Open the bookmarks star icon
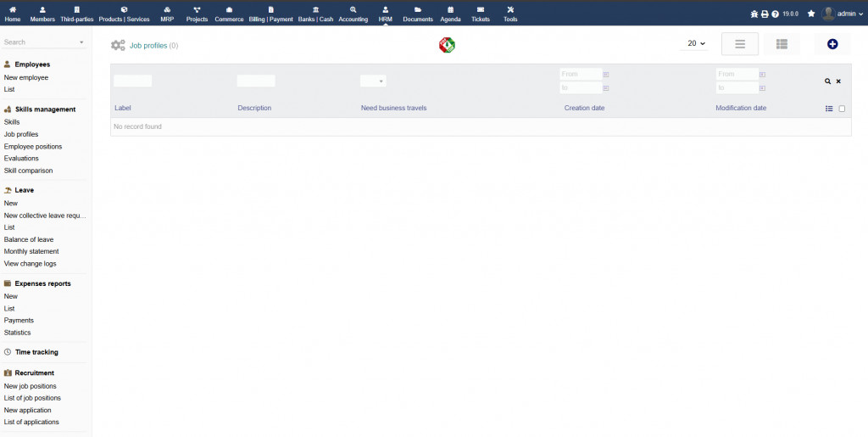The image size is (868, 437). point(811,14)
